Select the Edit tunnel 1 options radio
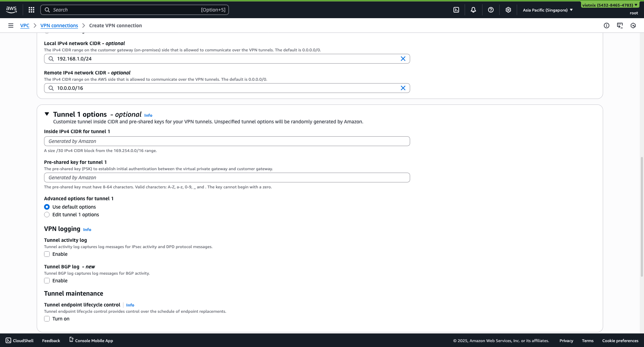Viewport: 644px width, 347px height. 47,215
